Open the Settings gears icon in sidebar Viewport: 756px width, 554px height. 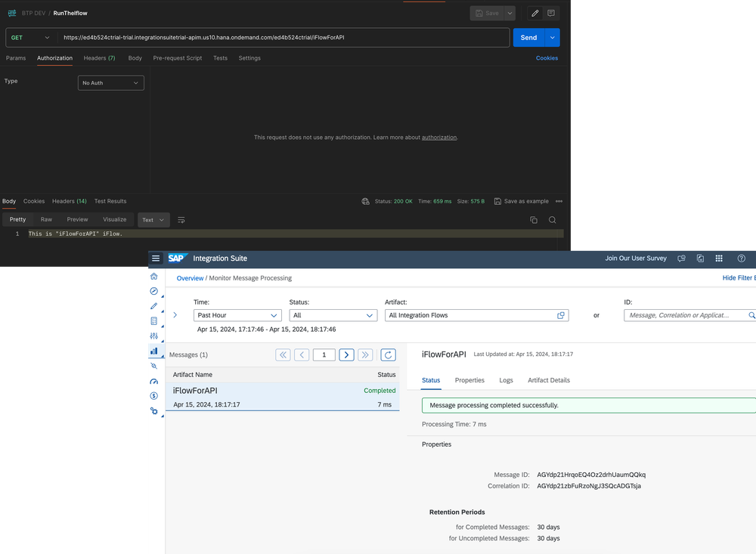[155, 410]
